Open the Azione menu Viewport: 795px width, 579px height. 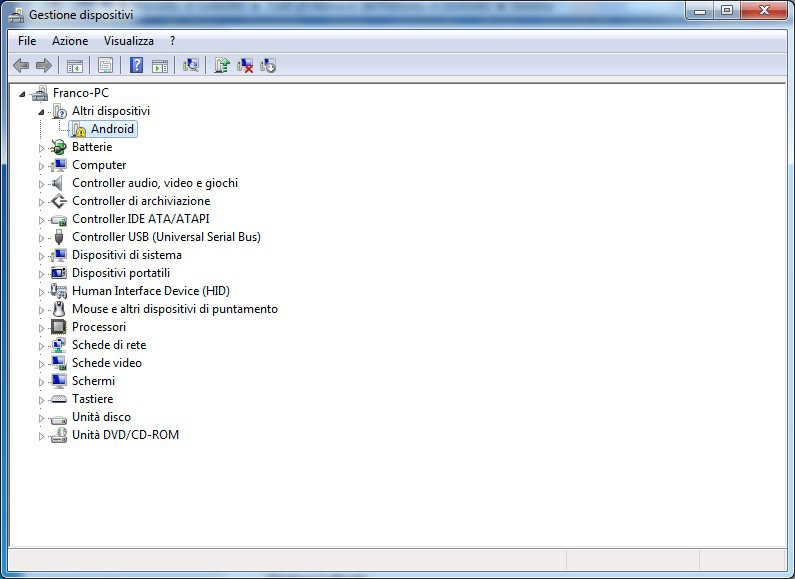click(70, 41)
